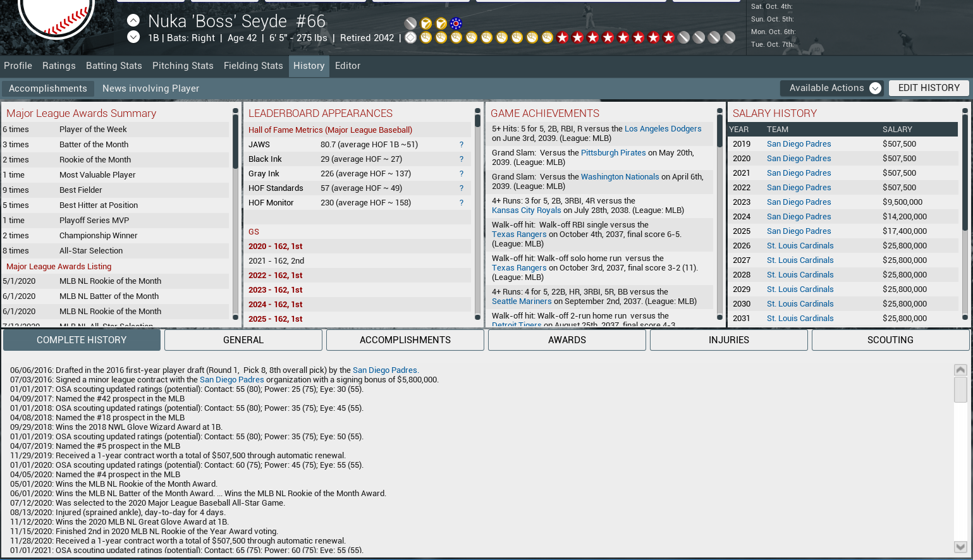The height and width of the screenshot is (560, 973).
Task: Open the Los Angeles Dodgers link
Action: tap(663, 129)
